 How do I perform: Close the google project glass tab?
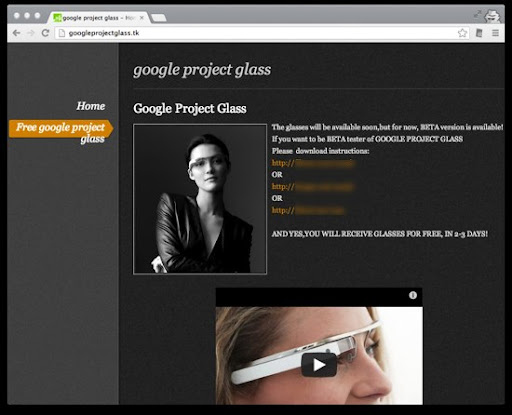(x=142, y=18)
